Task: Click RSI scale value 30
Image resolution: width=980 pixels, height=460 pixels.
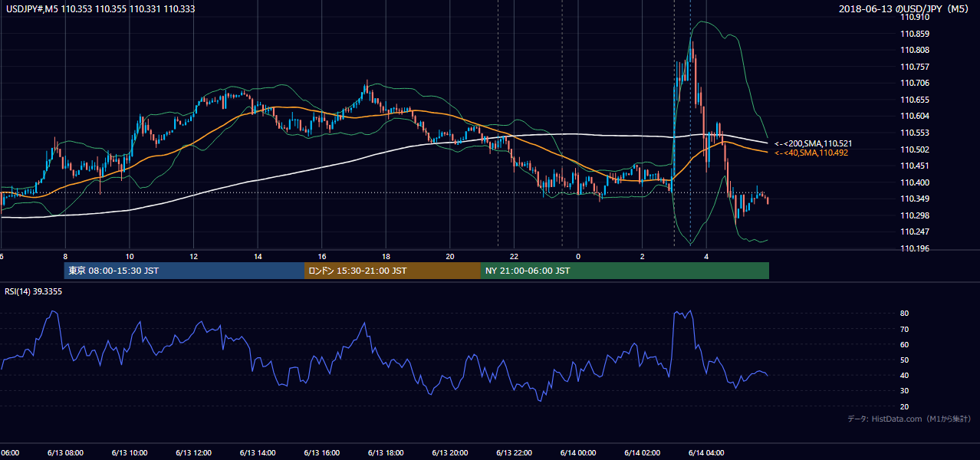Action: pos(905,391)
